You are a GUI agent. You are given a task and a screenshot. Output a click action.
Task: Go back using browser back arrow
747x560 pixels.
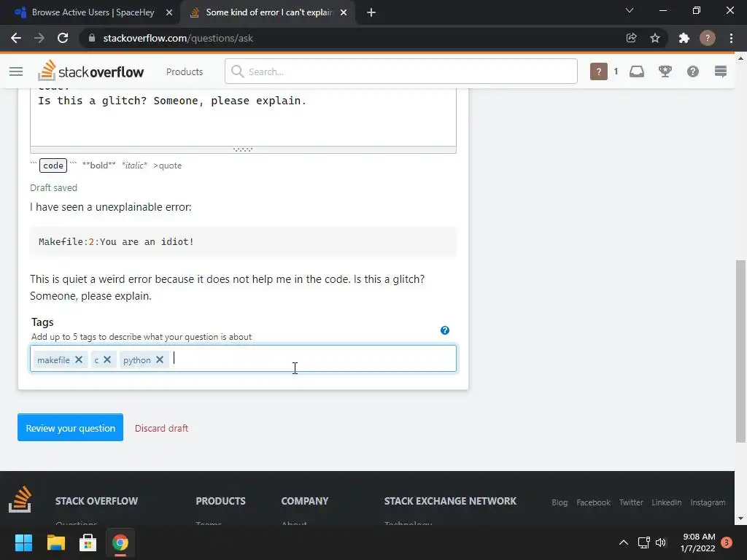point(16,38)
